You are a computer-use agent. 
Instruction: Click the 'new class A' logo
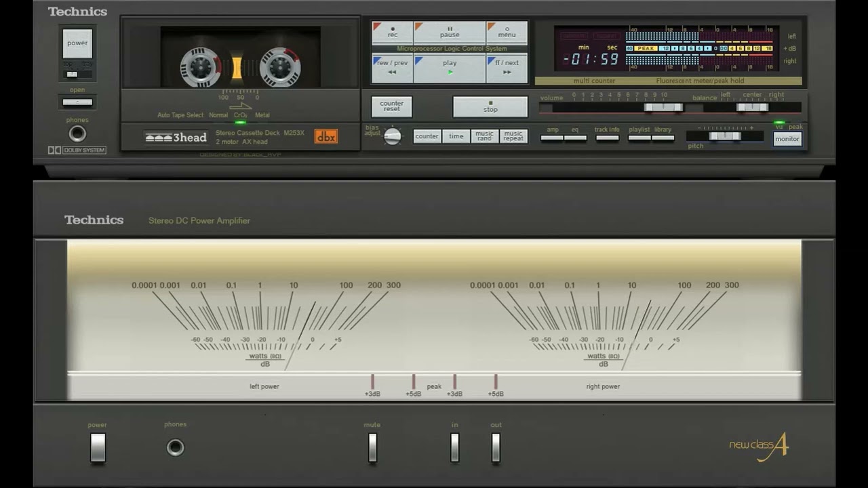point(759,447)
